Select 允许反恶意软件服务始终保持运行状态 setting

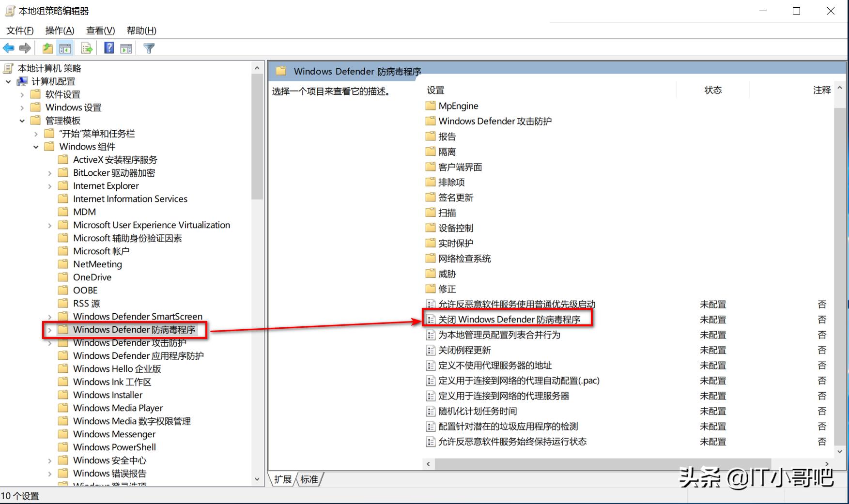tap(512, 442)
